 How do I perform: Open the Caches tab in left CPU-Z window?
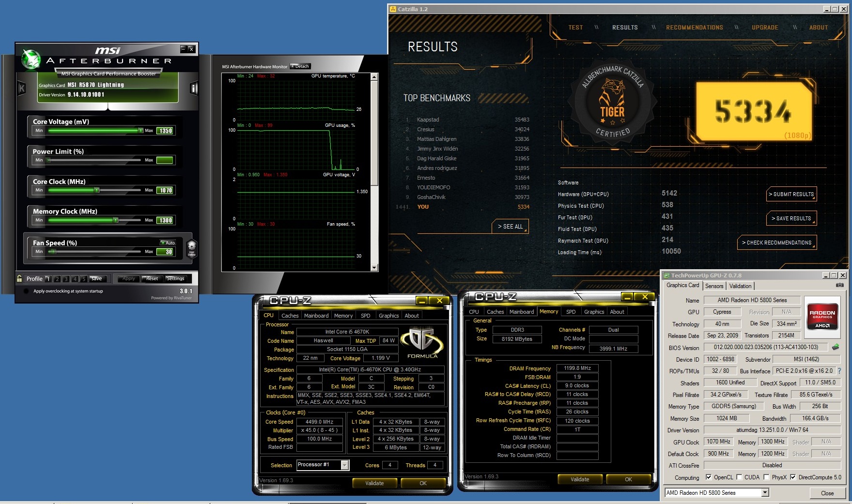(290, 316)
